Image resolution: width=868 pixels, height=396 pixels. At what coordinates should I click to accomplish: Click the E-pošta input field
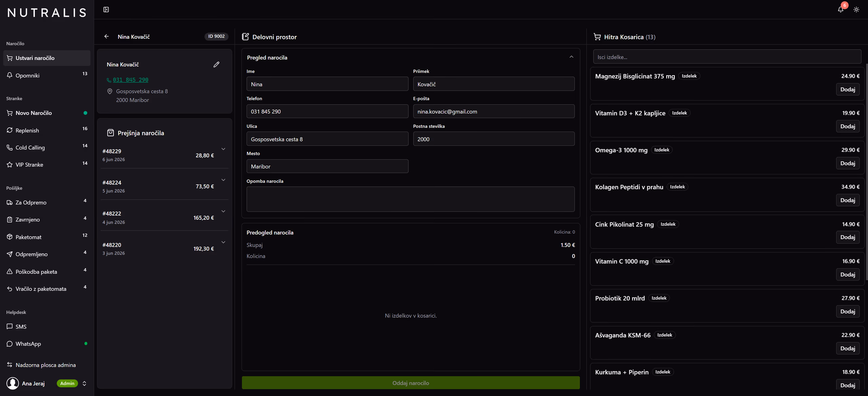click(x=494, y=111)
